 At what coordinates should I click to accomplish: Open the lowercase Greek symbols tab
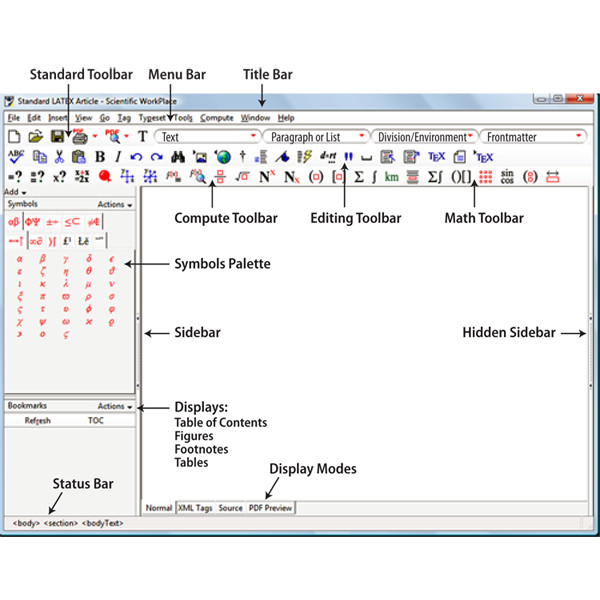17,222
